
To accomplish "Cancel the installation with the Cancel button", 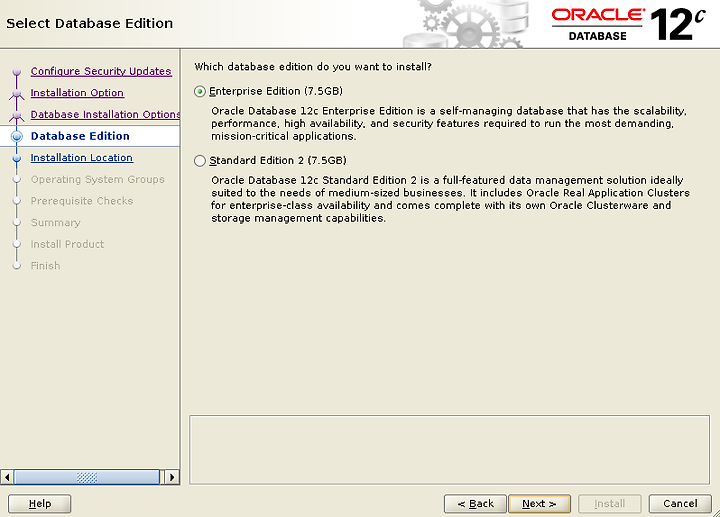I will (x=680, y=504).
